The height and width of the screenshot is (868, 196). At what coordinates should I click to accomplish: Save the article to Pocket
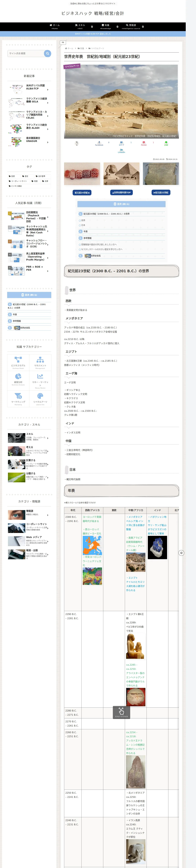tap(144, 143)
